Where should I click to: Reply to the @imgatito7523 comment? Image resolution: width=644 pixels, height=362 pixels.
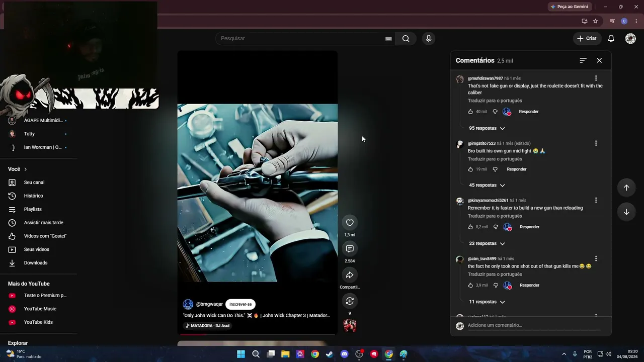(x=517, y=169)
